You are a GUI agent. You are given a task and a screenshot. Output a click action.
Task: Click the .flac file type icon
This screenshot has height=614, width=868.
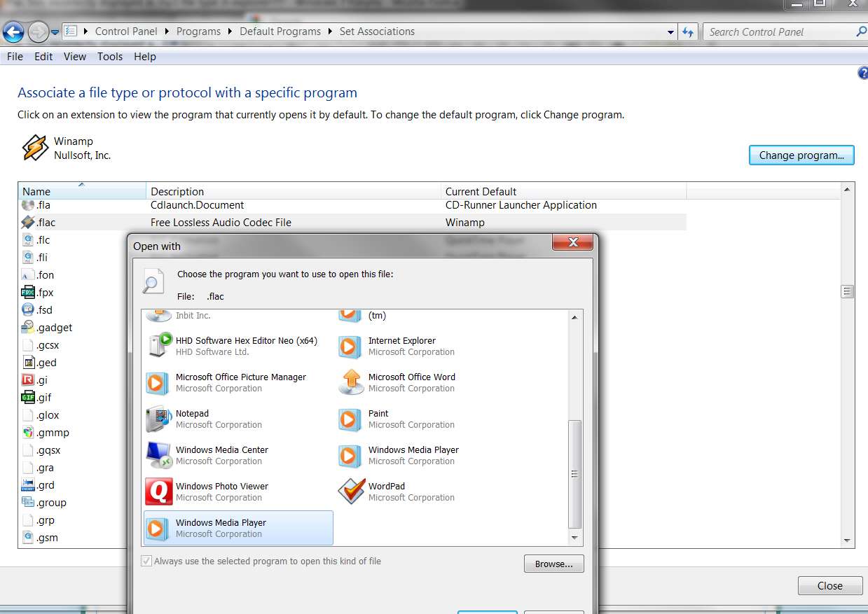[x=28, y=223]
